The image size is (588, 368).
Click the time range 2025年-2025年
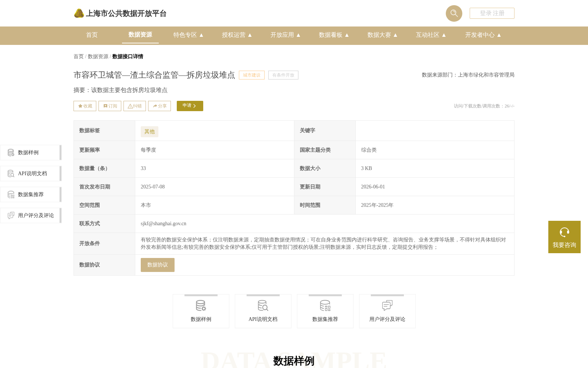(377, 205)
